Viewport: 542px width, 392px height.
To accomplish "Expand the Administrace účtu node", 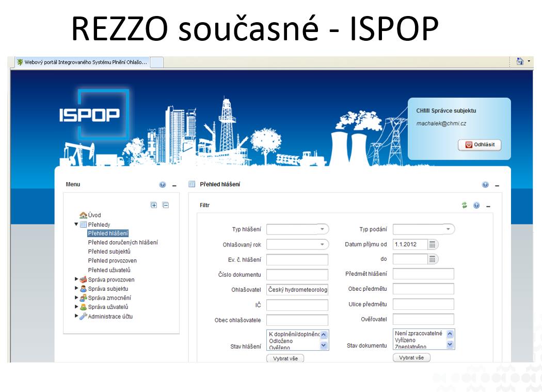I will (x=76, y=316).
